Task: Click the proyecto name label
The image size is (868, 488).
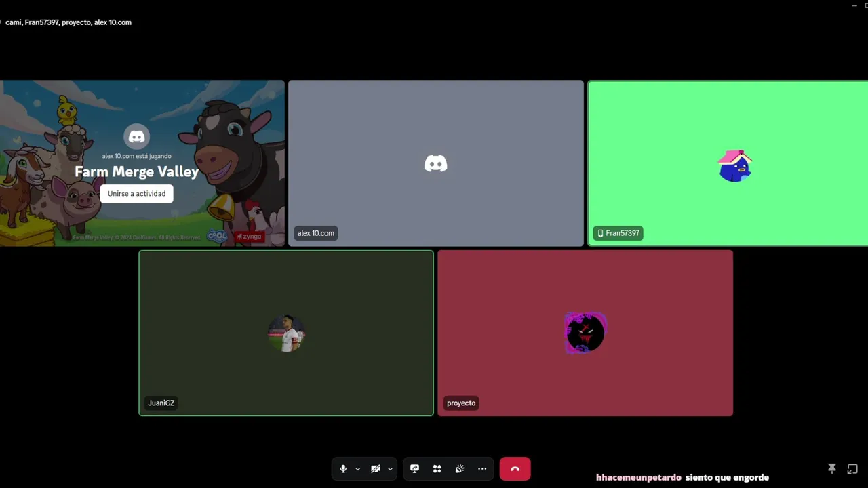Action: coord(461,403)
